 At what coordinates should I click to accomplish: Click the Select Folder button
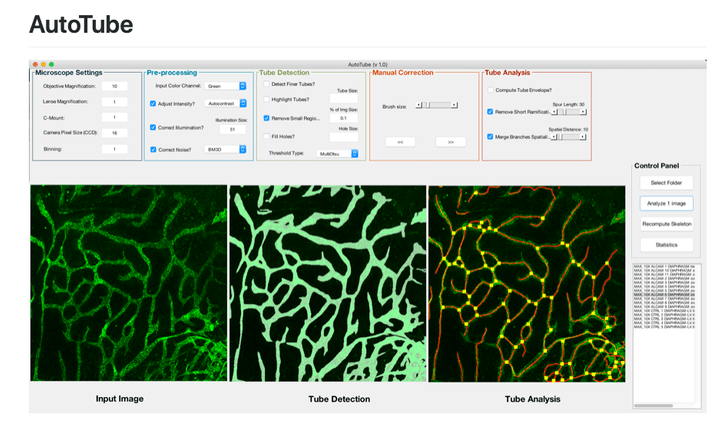[666, 183]
